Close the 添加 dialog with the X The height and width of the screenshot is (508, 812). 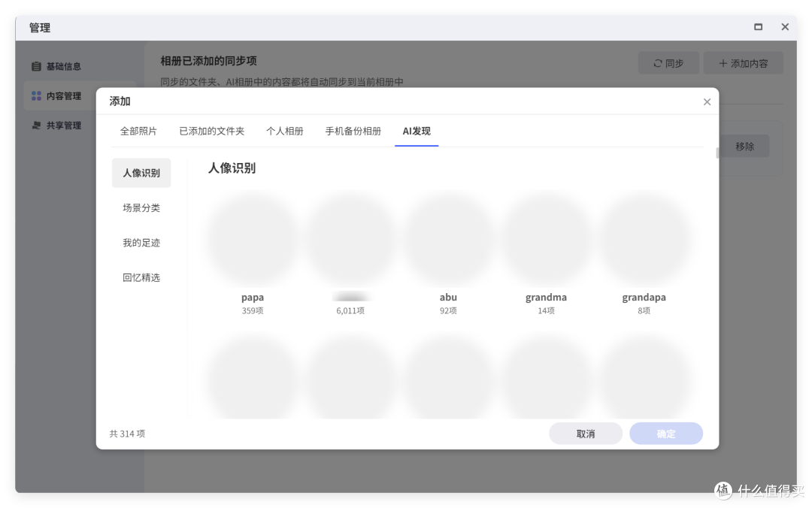coord(707,102)
